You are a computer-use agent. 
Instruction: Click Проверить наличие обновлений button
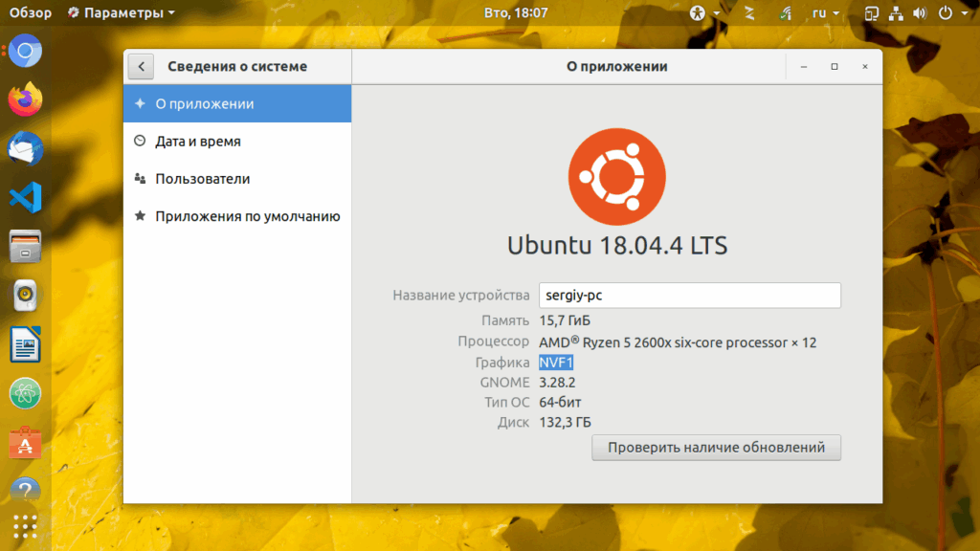point(716,448)
